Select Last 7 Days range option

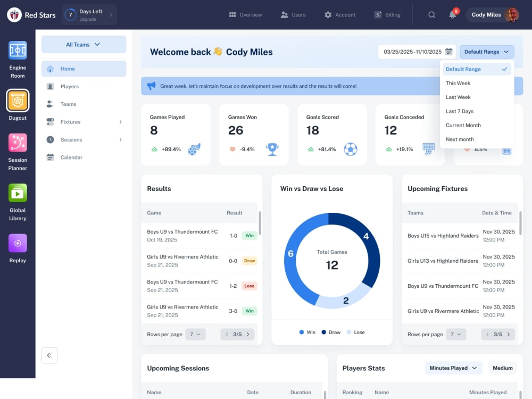(477, 111)
